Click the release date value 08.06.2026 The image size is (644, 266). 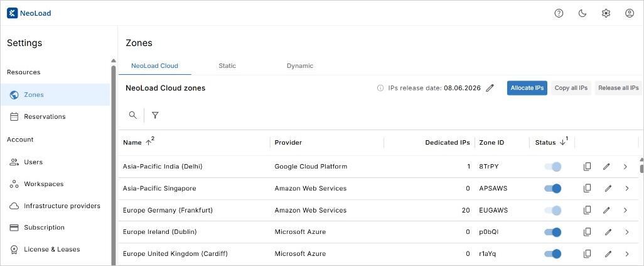tap(462, 87)
